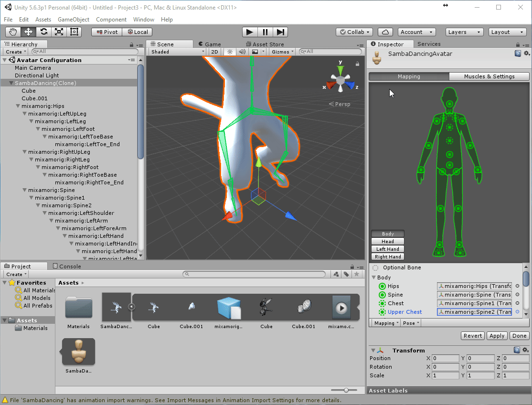Select the Scale tool icon
The width and height of the screenshot is (532, 405).
coord(59,32)
